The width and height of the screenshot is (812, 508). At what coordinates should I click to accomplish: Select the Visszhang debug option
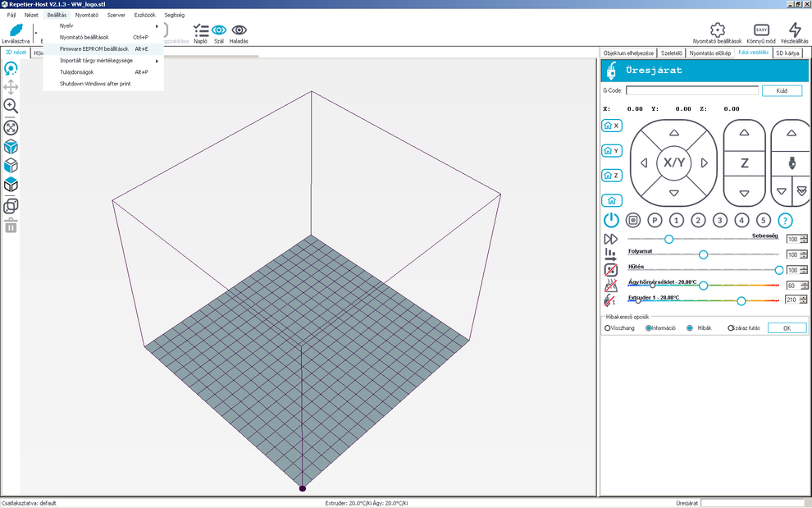(608, 328)
